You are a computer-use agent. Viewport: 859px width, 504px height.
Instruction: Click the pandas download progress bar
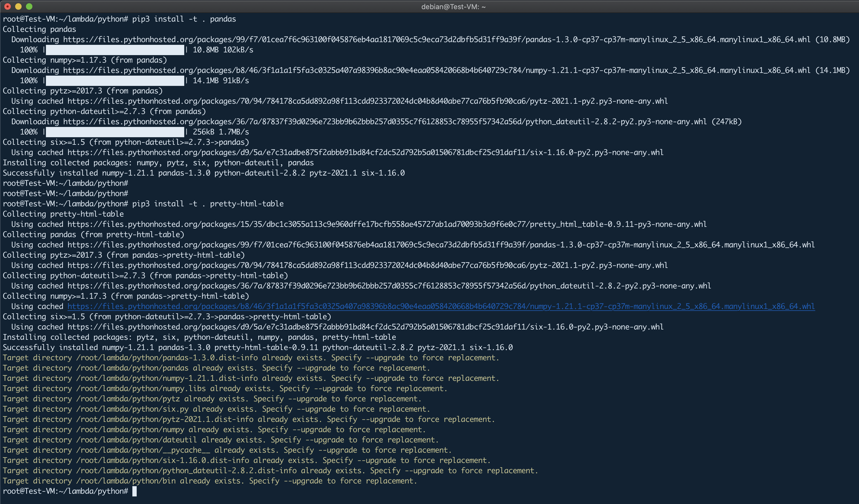pyautogui.click(x=115, y=50)
